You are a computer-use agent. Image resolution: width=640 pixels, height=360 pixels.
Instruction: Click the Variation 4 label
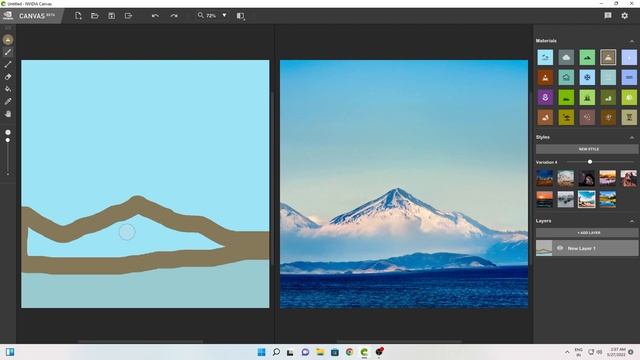[x=546, y=162]
